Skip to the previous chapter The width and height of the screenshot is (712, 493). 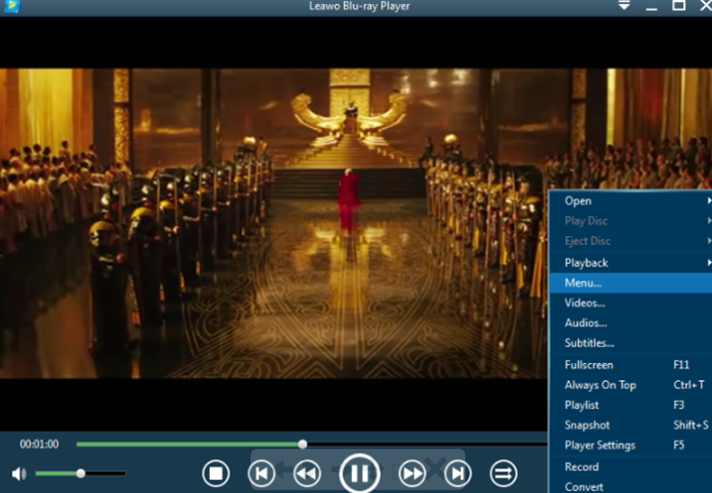point(262,473)
